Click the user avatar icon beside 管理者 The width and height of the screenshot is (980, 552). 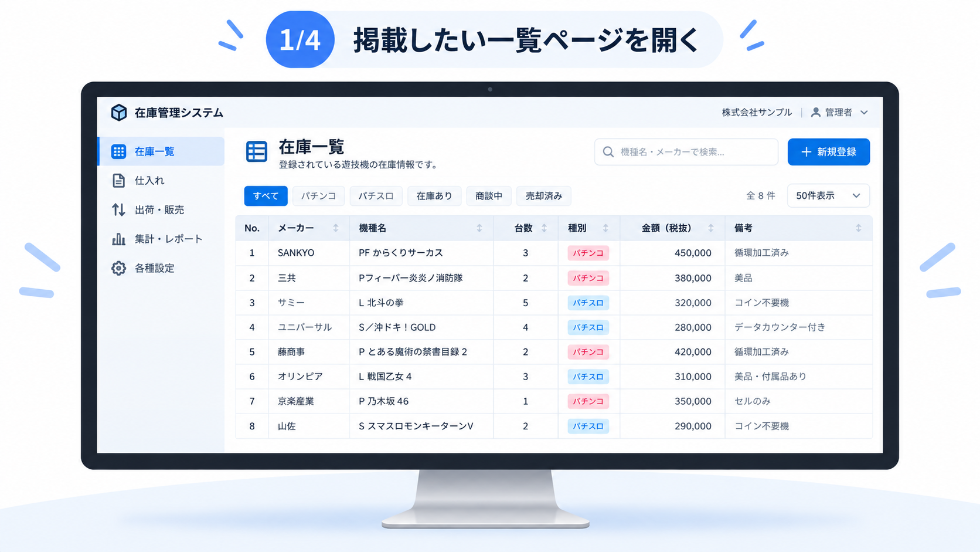815,112
